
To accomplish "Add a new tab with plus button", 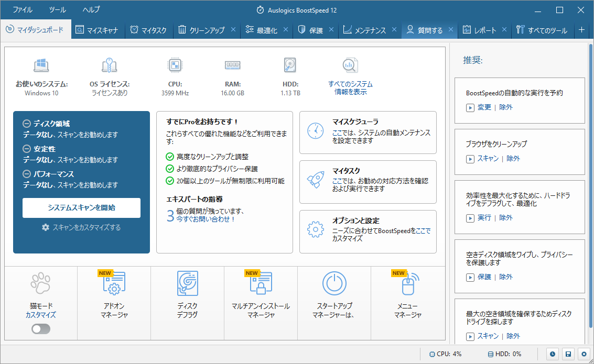I will tap(581, 30).
